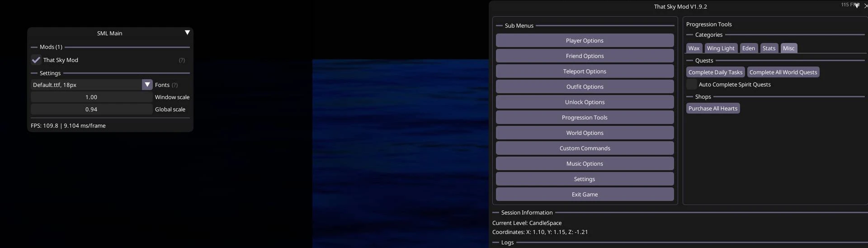Click Complete Daily Tasks button
868x248 pixels.
[x=715, y=72]
